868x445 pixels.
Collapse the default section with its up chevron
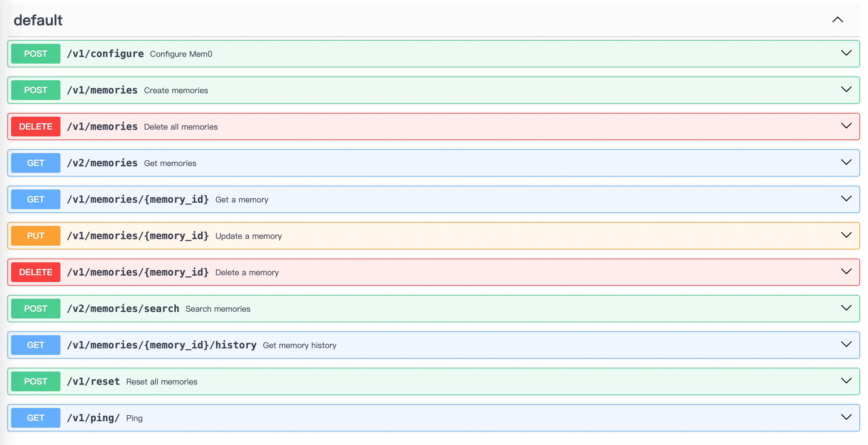837,20
